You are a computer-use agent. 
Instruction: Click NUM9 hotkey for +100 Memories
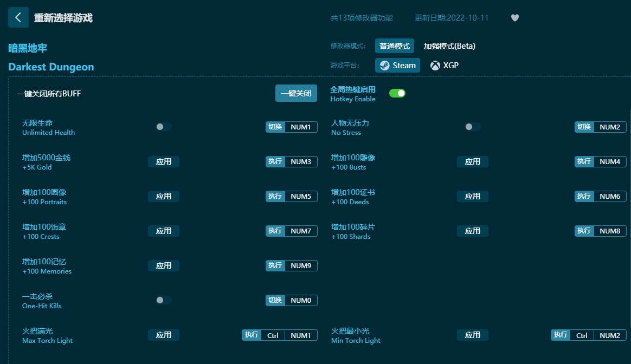point(301,265)
